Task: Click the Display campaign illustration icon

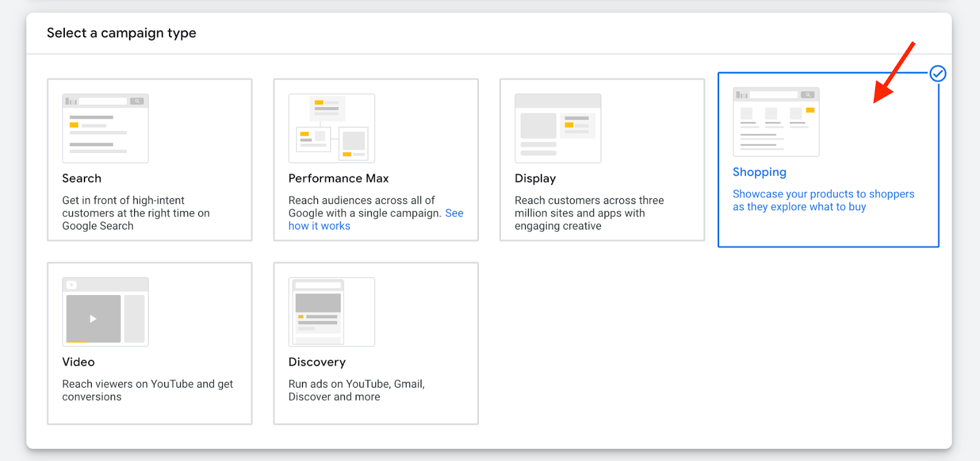Action: [x=558, y=128]
